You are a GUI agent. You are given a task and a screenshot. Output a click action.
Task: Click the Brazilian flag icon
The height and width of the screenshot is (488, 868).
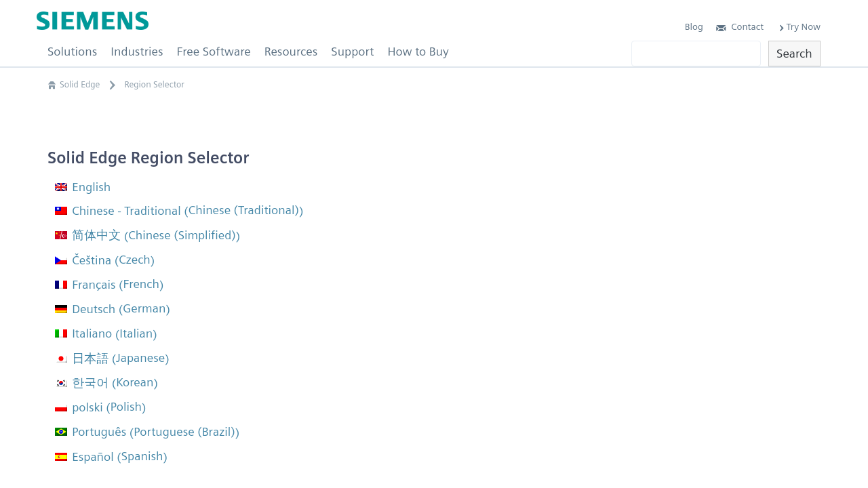click(61, 432)
